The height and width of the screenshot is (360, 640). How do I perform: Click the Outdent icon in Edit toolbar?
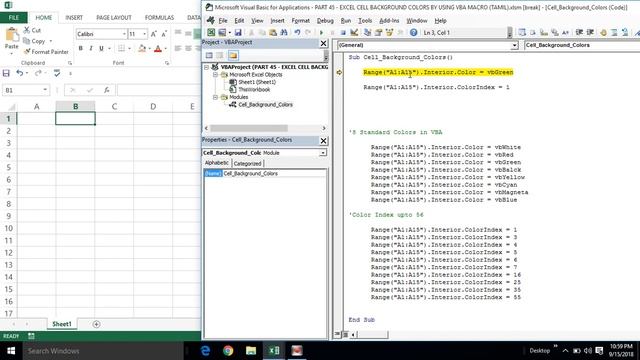coord(590,32)
